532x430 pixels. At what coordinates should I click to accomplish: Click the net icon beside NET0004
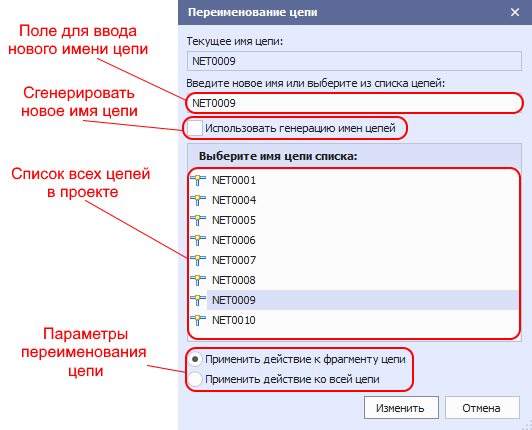(198, 200)
